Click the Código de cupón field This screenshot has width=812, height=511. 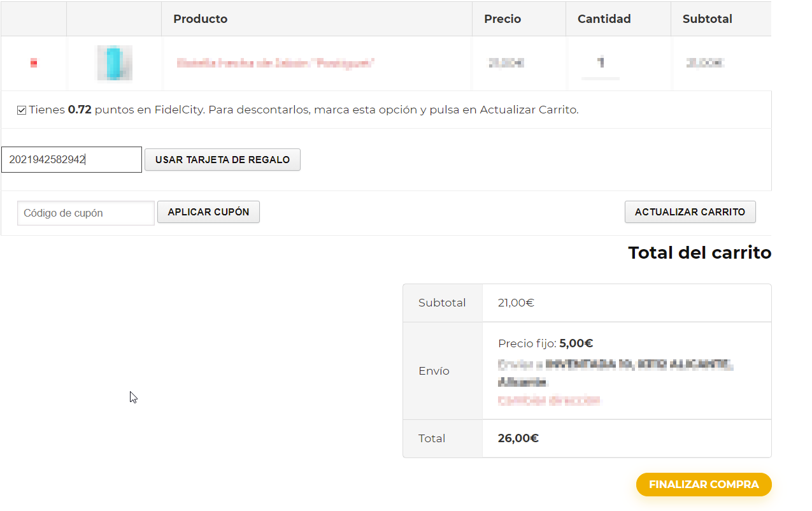86,213
